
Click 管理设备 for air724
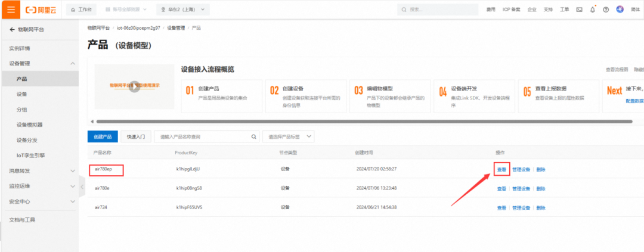521,208
